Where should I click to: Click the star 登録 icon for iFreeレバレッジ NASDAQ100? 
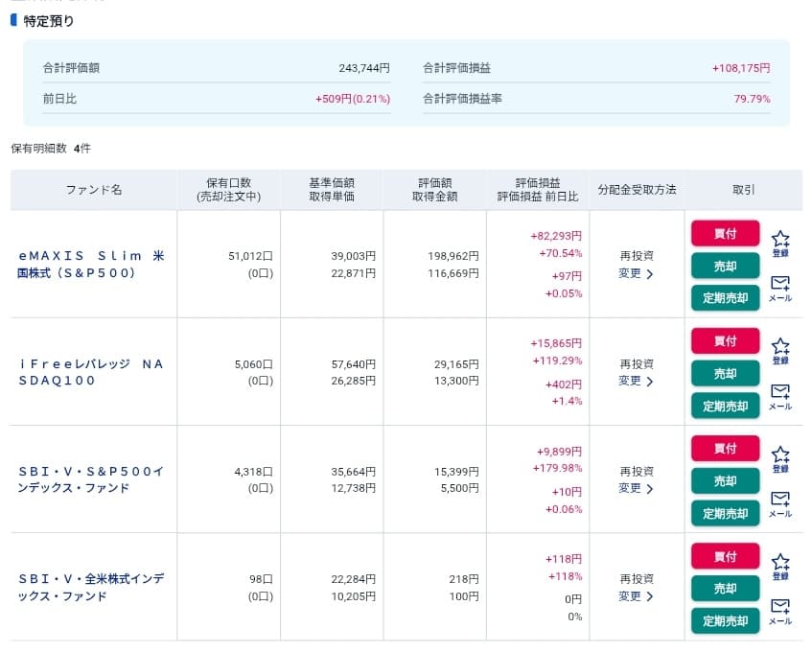pos(779,350)
